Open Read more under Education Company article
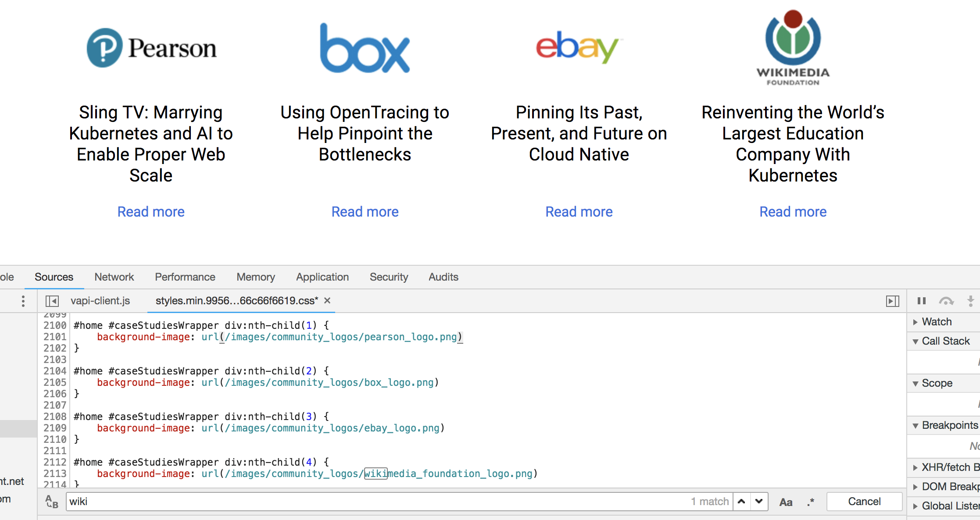Image resolution: width=980 pixels, height=520 pixels. (793, 212)
